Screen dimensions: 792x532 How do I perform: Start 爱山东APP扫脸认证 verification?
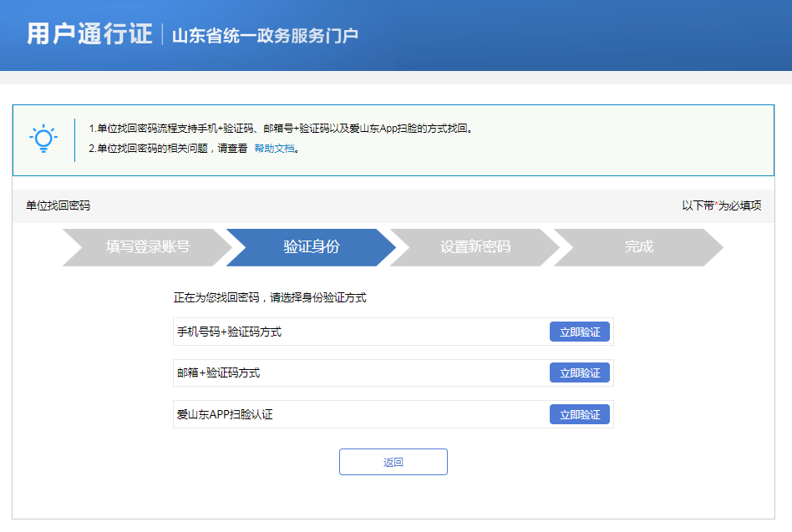tap(580, 413)
